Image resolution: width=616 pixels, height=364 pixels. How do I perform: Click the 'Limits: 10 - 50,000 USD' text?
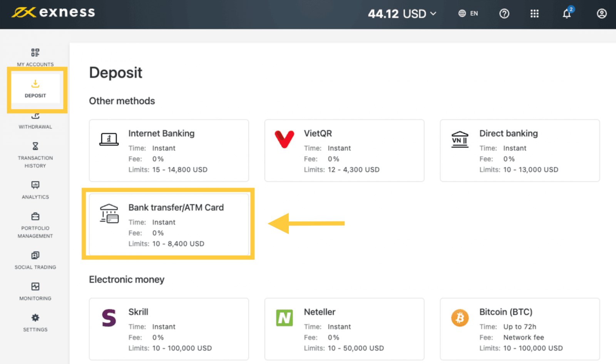point(344,348)
